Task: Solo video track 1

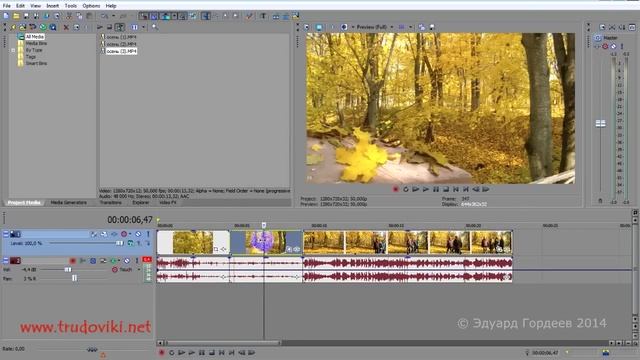Action: tap(148, 234)
